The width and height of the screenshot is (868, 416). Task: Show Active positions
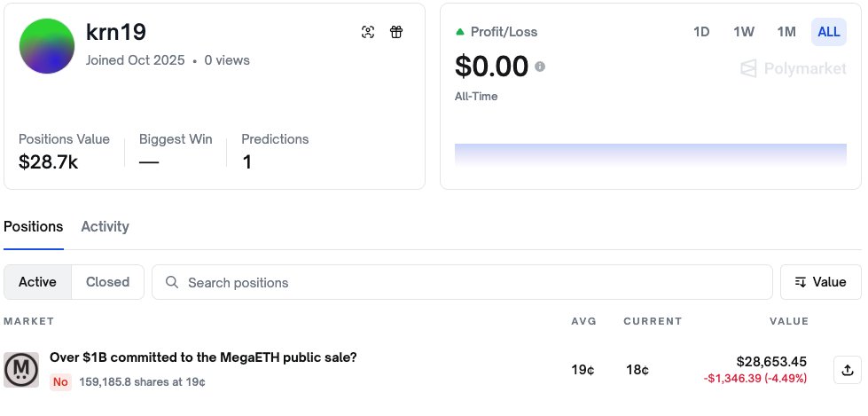pyautogui.click(x=37, y=282)
